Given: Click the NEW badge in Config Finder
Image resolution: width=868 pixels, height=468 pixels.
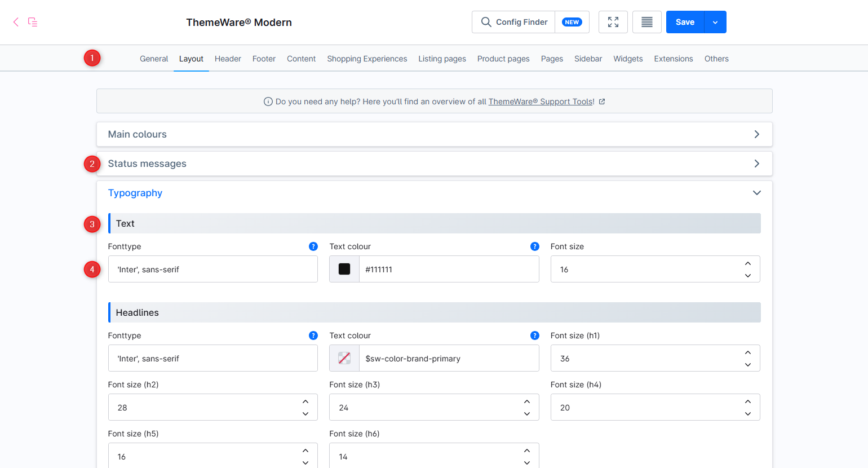Looking at the screenshot, I should click(x=572, y=22).
